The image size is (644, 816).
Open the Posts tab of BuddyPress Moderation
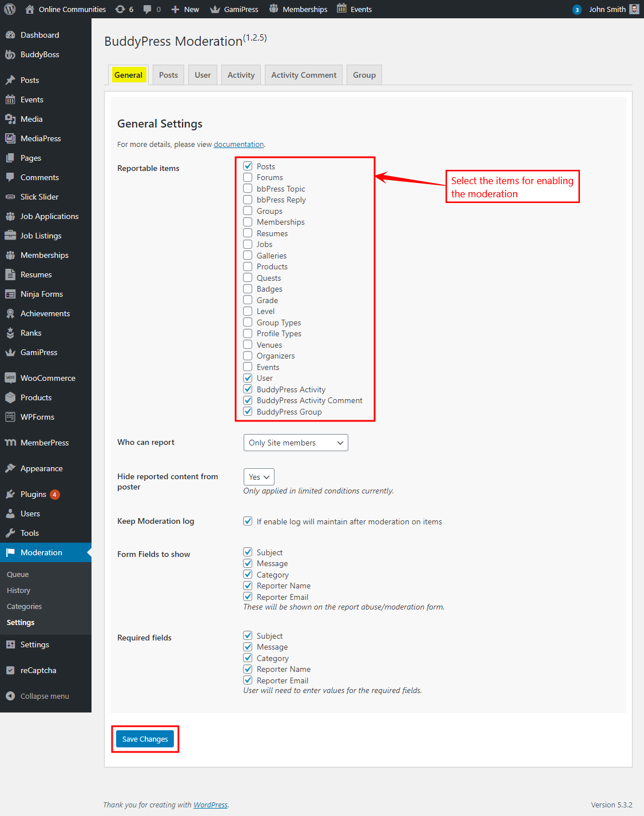pyautogui.click(x=168, y=74)
